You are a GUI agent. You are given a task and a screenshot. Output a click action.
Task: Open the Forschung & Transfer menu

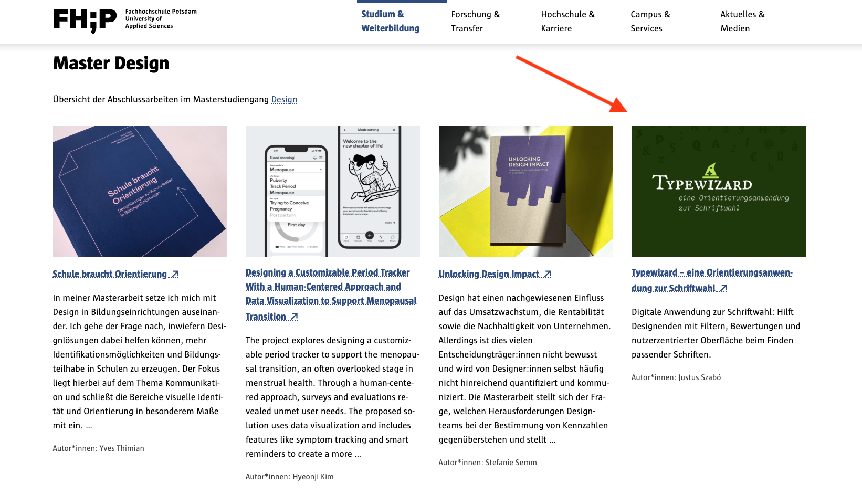tap(476, 22)
